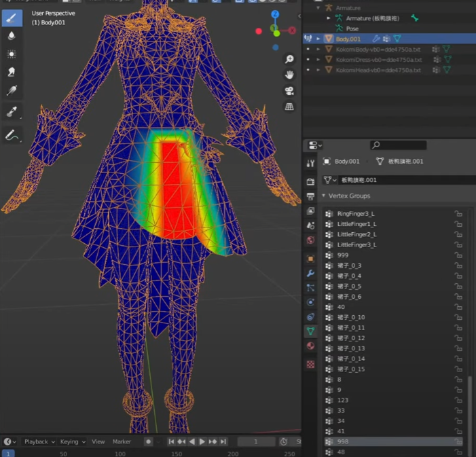The height and width of the screenshot is (457, 476).
Task: Click the hand pan view icon
Action: 289,75
